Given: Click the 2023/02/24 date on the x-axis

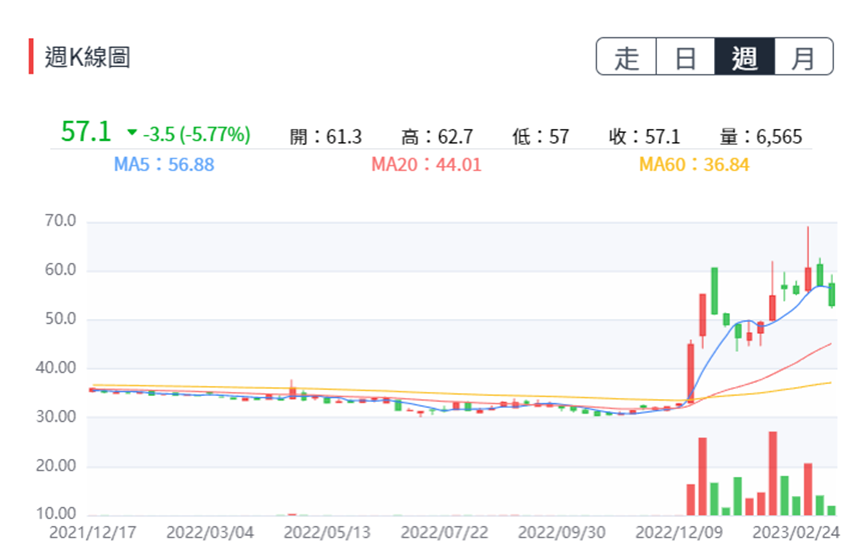Looking at the screenshot, I should point(796,532).
